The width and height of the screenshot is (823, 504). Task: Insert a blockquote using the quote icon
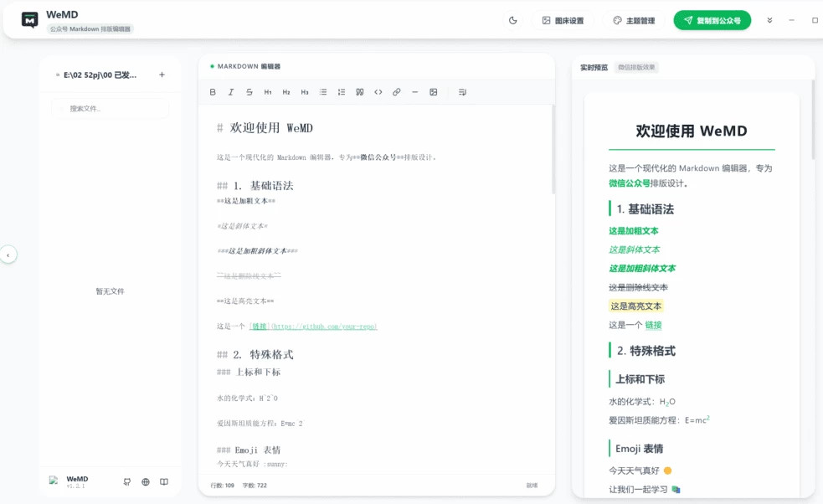[360, 92]
